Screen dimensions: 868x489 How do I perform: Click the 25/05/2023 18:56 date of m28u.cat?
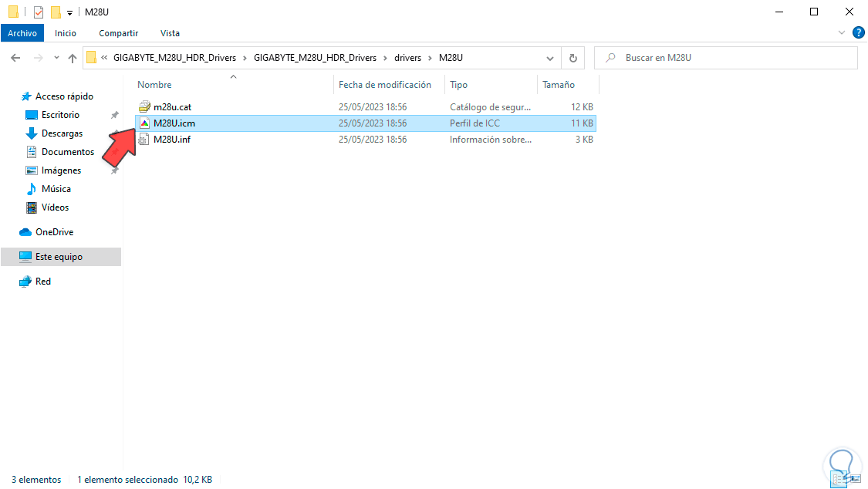pyautogui.click(x=373, y=106)
